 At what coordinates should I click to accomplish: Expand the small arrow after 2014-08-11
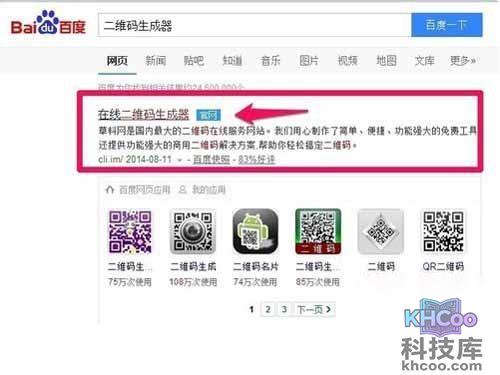180,160
